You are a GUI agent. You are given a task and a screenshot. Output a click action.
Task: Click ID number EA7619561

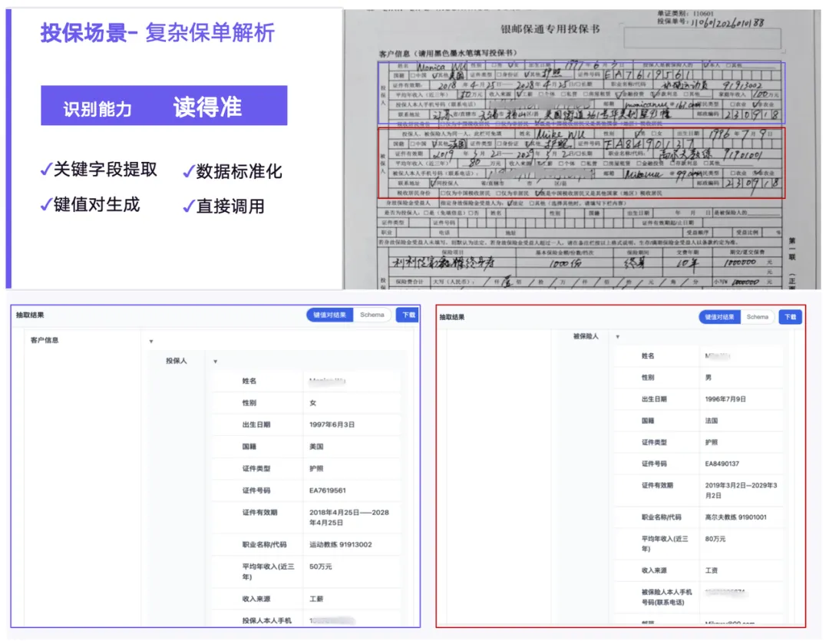coord(327,490)
